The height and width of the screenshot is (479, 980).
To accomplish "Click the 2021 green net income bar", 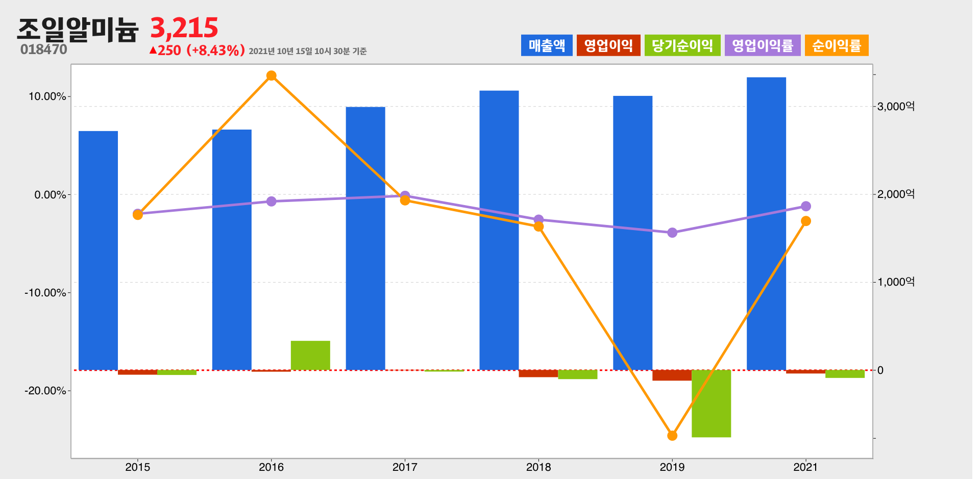I will coord(845,374).
